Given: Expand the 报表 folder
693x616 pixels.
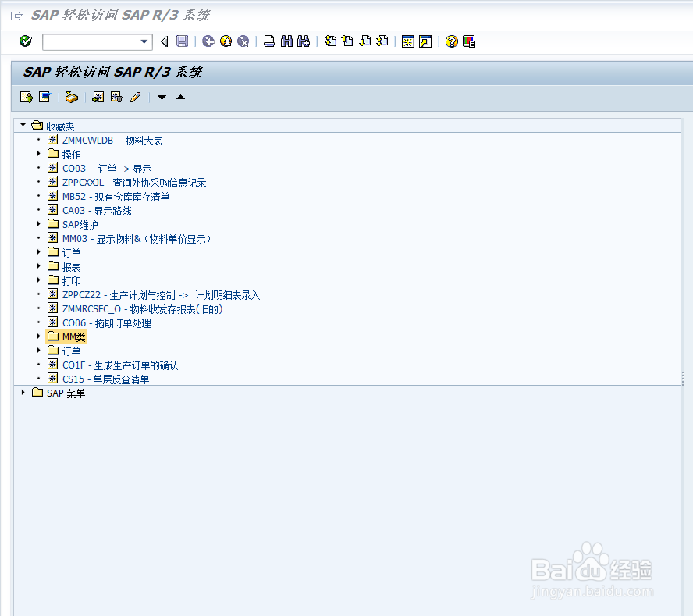Looking at the screenshot, I should (x=38, y=265).
